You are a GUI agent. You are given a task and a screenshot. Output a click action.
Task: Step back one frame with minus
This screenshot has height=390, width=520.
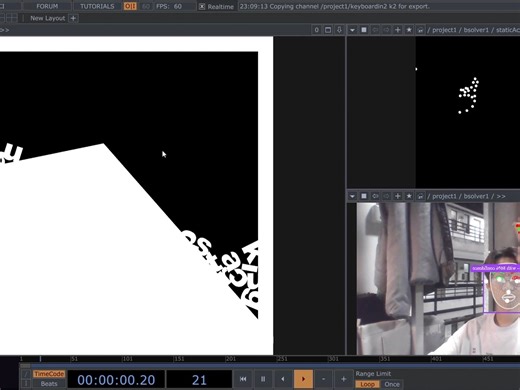[323, 379]
